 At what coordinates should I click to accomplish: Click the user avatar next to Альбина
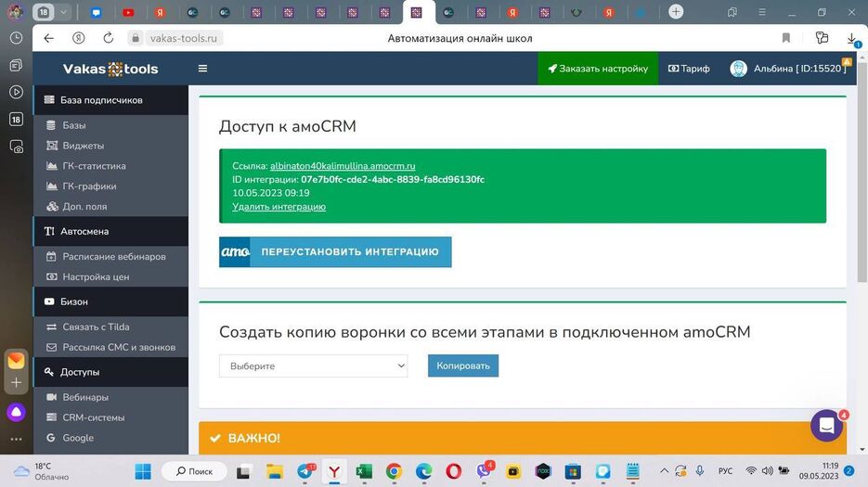coord(738,69)
